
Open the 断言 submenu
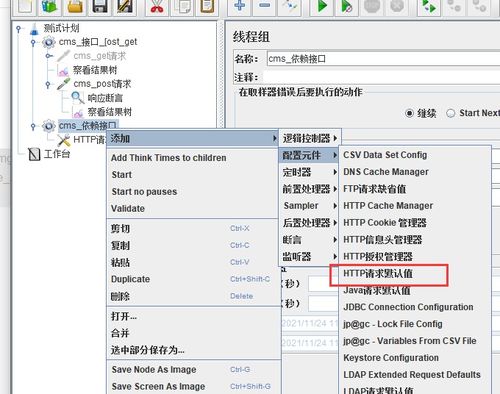(x=309, y=240)
